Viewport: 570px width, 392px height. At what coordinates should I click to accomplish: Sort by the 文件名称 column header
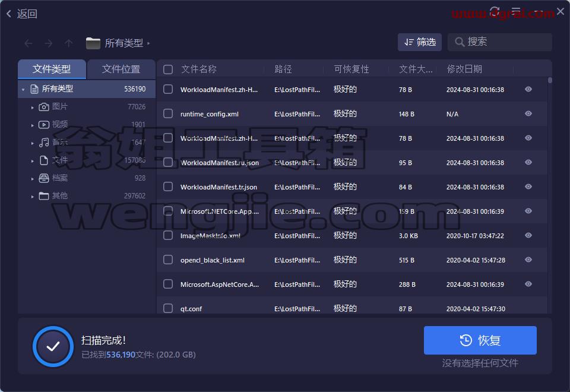[x=199, y=69]
